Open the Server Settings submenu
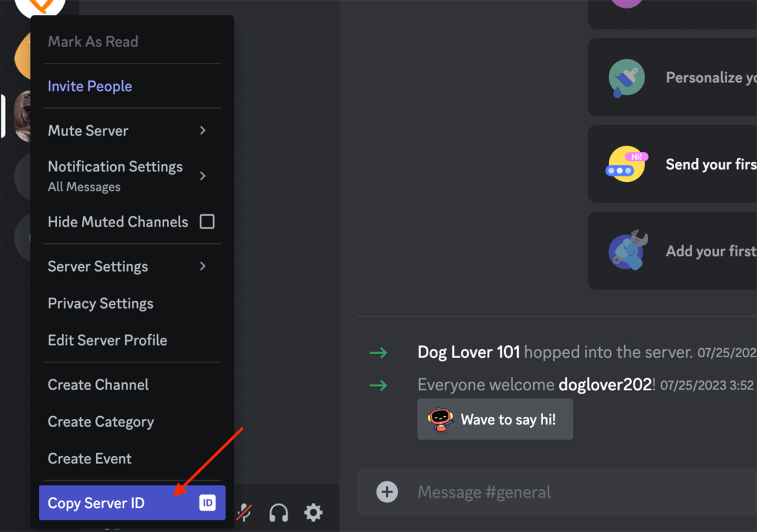This screenshot has height=532, width=757. point(201,266)
